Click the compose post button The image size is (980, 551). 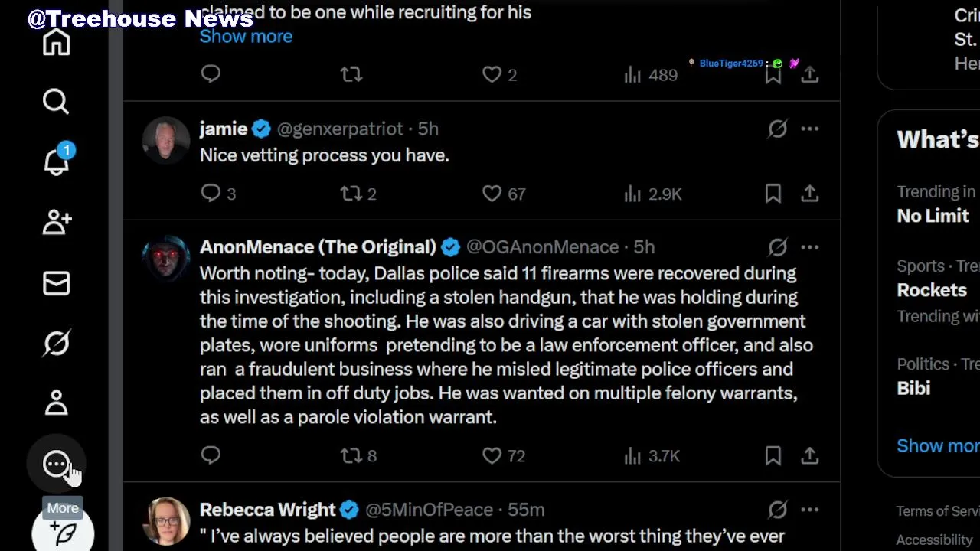coord(63,533)
